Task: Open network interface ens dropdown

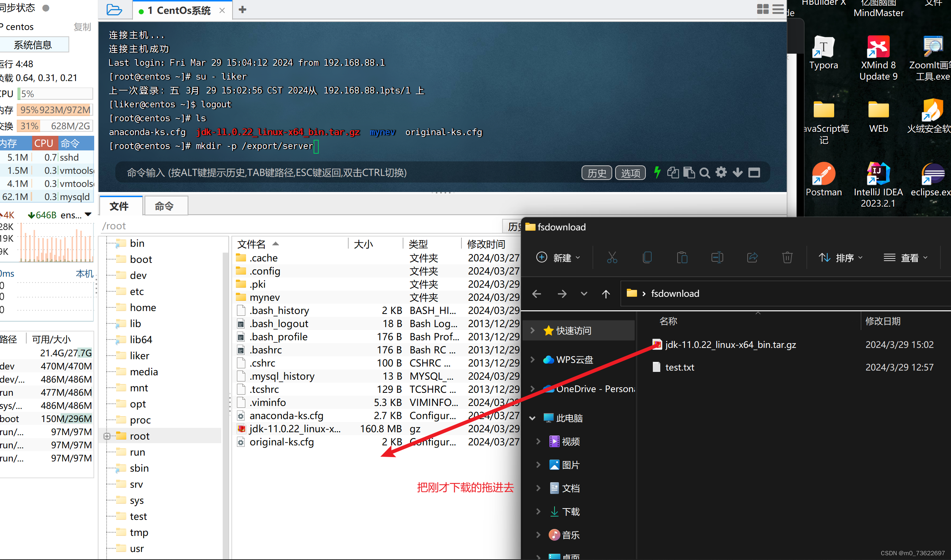Action: (x=88, y=215)
